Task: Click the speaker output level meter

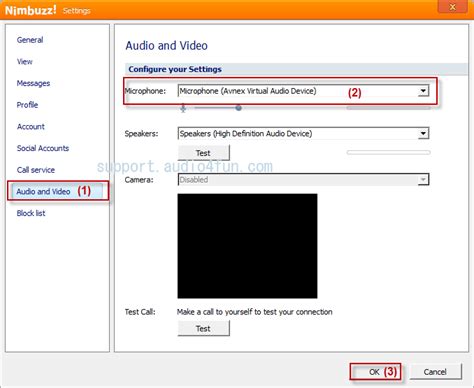Action: [388, 152]
